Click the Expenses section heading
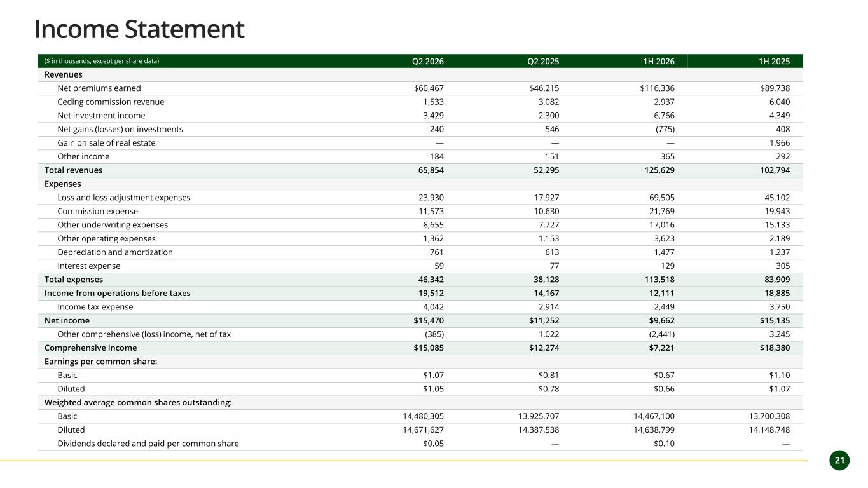The height and width of the screenshot is (488, 868). pos(63,184)
